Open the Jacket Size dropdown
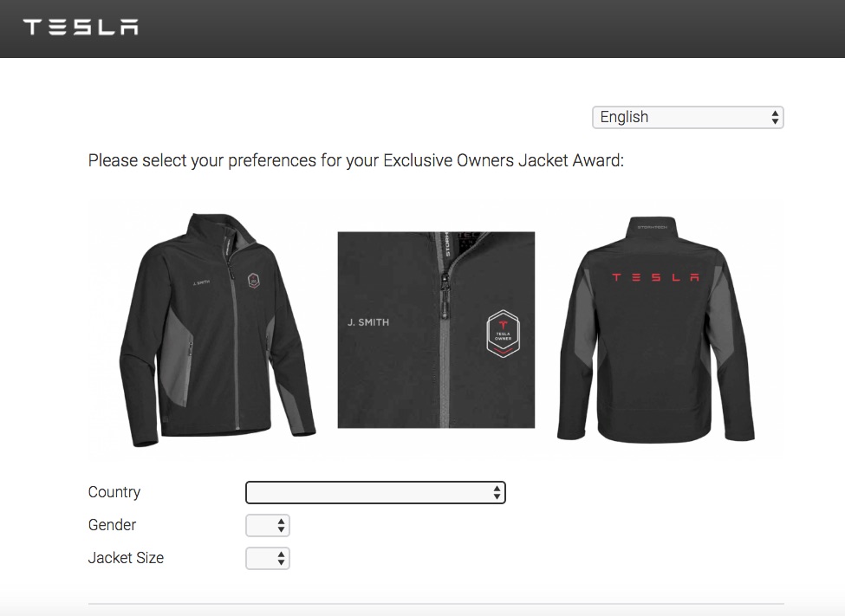 (x=267, y=558)
